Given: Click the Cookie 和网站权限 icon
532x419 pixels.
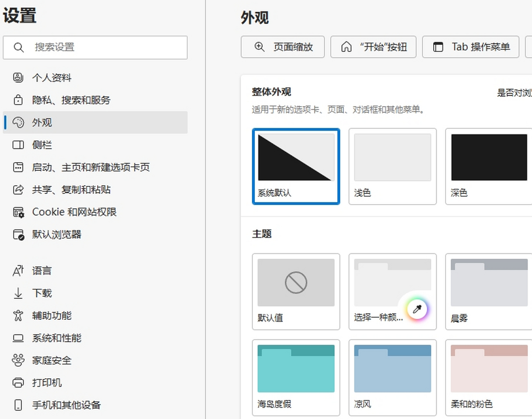Looking at the screenshot, I should tap(18, 212).
